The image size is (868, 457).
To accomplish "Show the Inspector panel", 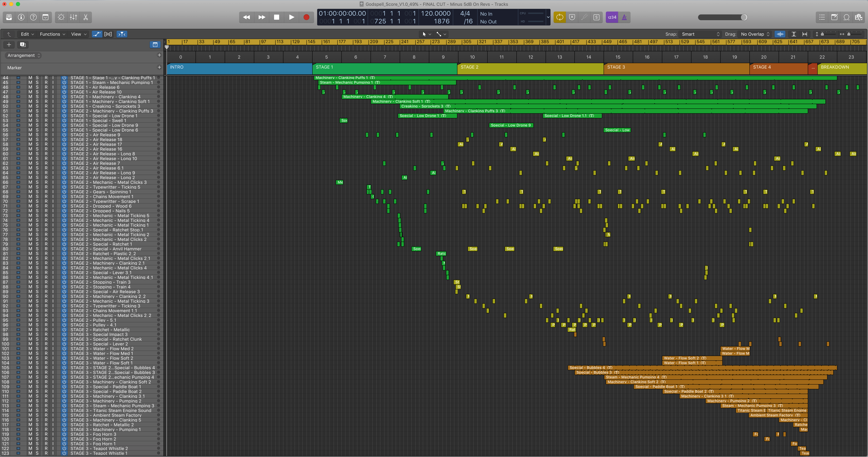I will point(21,17).
